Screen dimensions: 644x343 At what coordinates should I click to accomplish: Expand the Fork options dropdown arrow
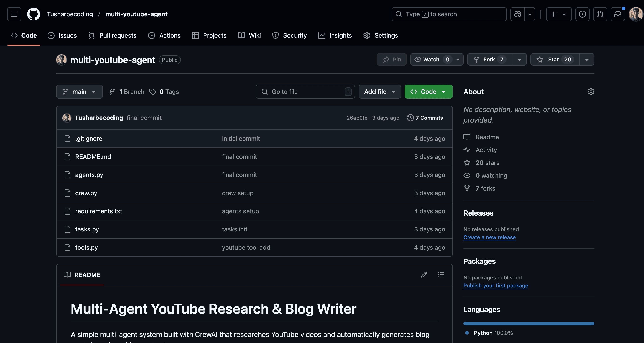(519, 60)
